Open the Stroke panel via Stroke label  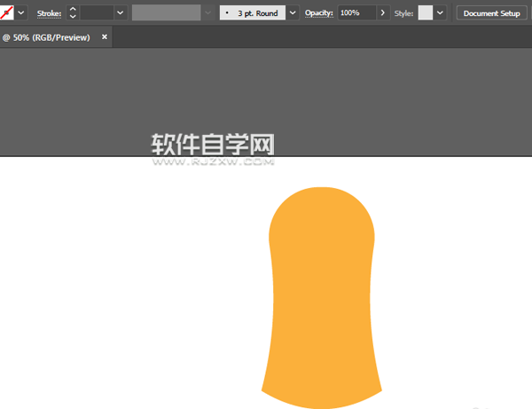(49, 14)
